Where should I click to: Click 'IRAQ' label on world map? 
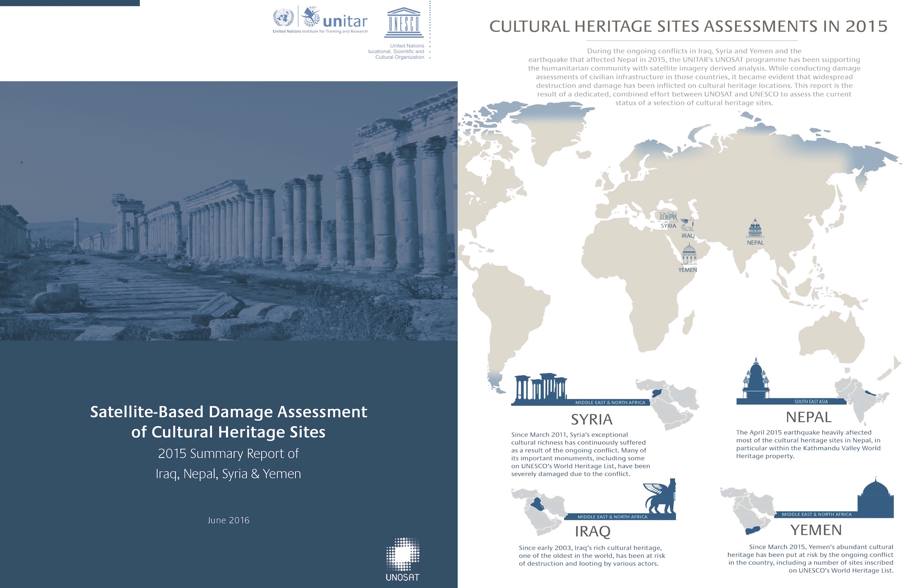688,235
